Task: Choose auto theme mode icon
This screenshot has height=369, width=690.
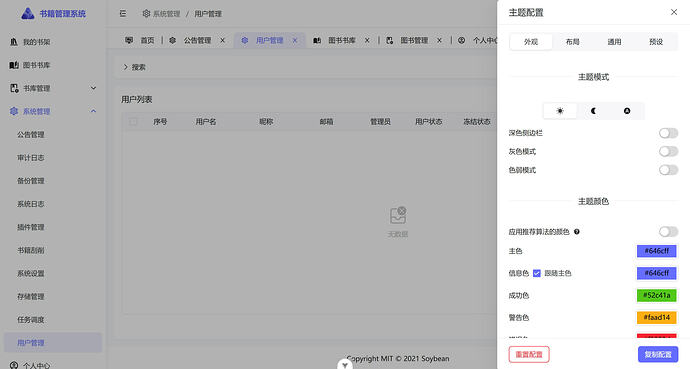Action: coord(627,111)
